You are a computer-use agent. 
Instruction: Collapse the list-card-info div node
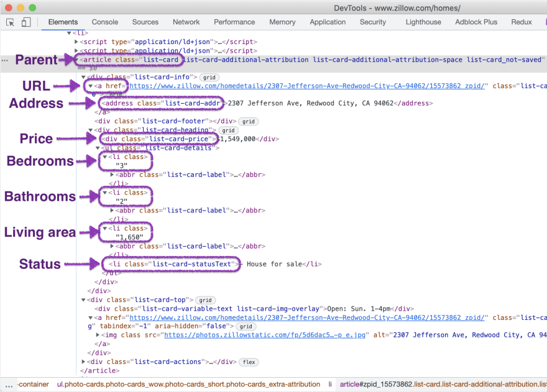(x=83, y=77)
